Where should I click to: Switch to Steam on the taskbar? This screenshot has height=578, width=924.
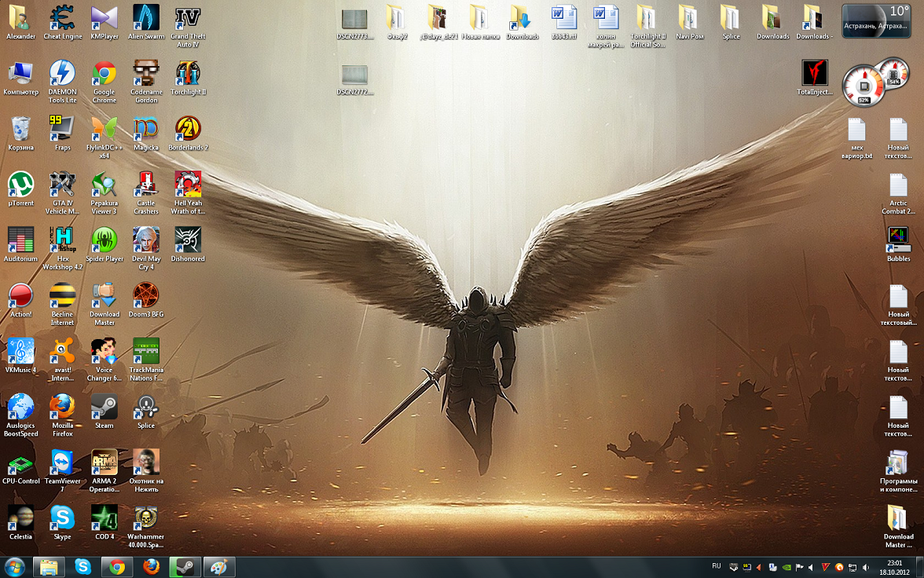tap(185, 568)
